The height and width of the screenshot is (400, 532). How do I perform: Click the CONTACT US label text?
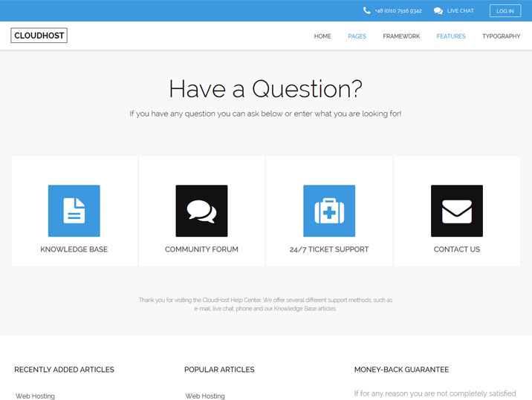click(x=457, y=249)
